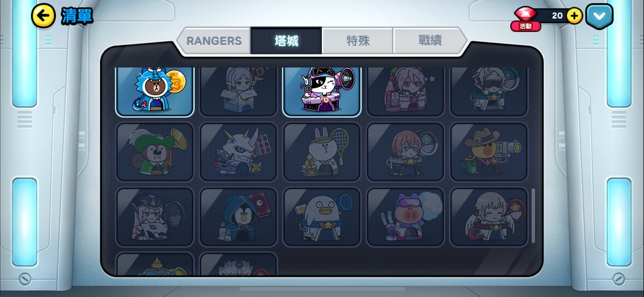Screen dimensions: 644x297
Task: Tap the red ruby gem icon
Action: coord(526,13)
